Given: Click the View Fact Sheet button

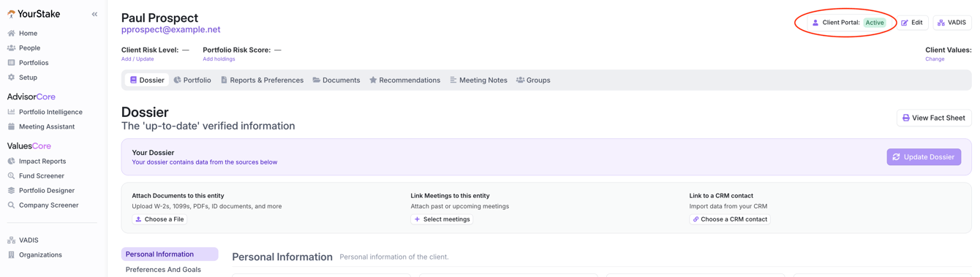Looking at the screenshot, I should coord(934,118).
